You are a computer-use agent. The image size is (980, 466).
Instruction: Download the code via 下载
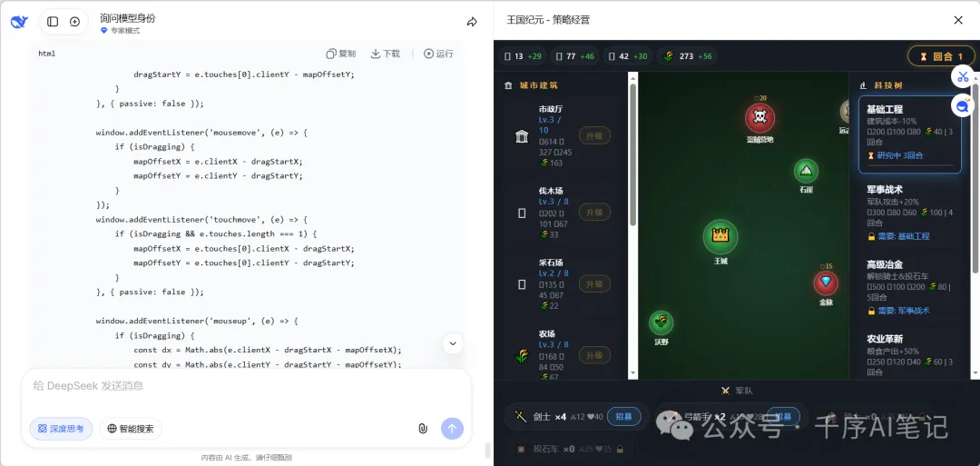(386, 54)
